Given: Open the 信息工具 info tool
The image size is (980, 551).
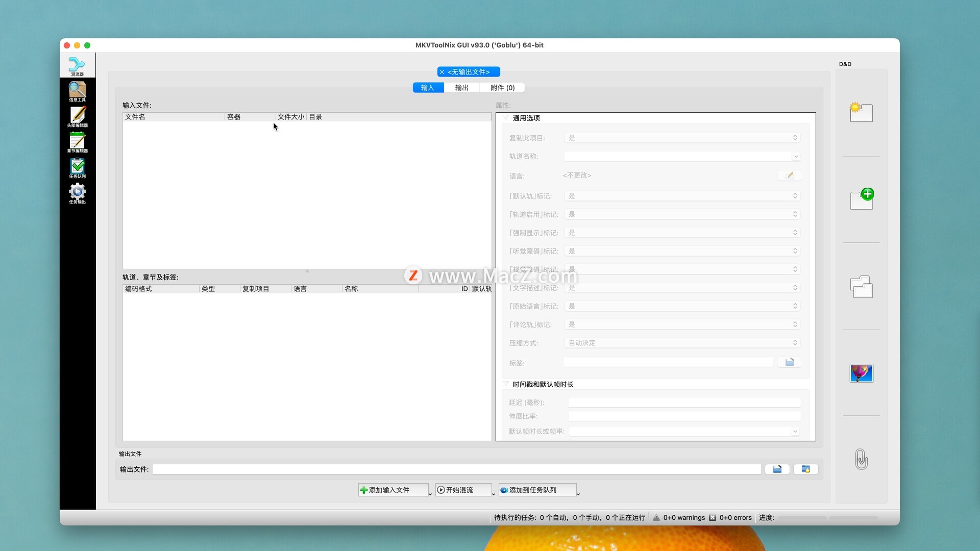Looking at the screenshot, I should pos(77,91).
